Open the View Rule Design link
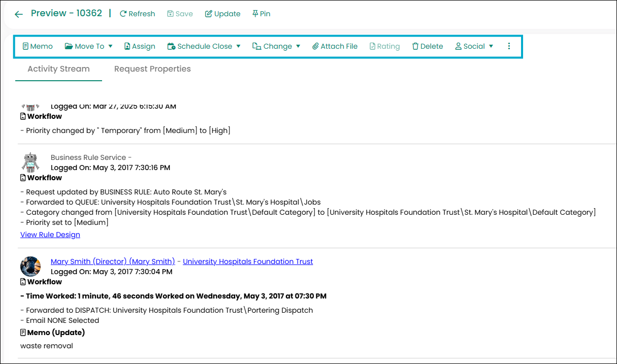617x364 pixels. coord(50,235)
